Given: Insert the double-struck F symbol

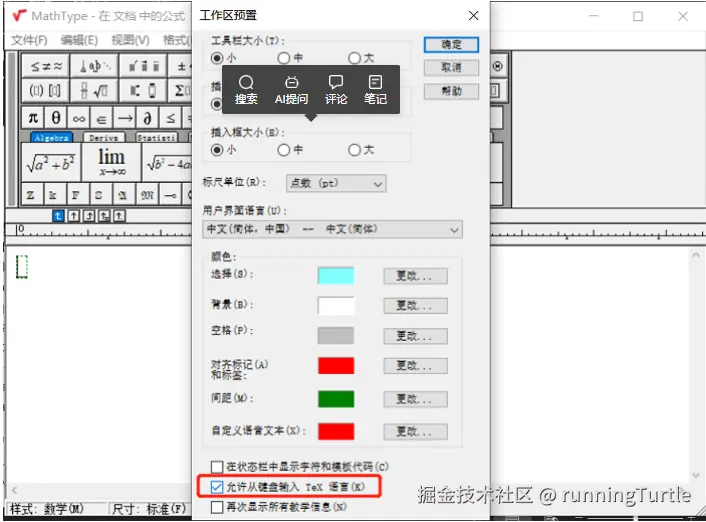Looking at the screenshot, I should point(76,195).
